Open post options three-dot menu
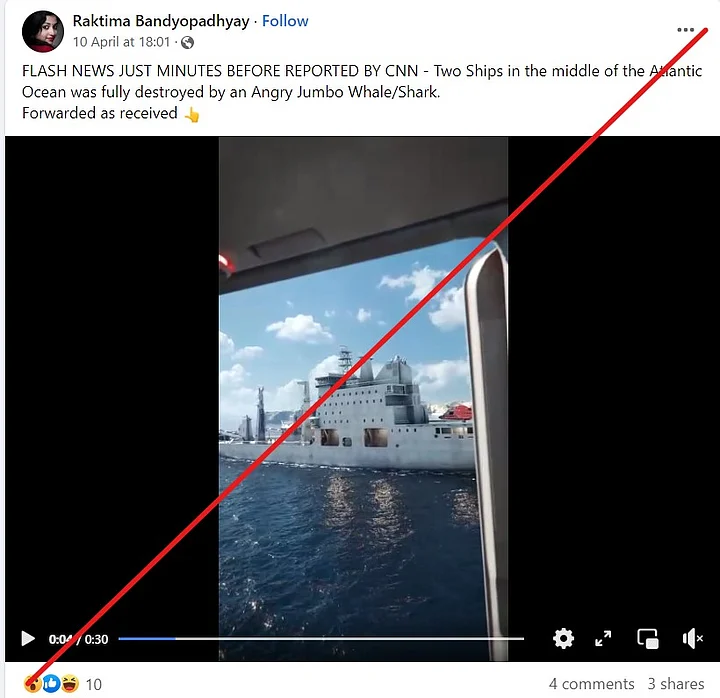 point(685,30)
